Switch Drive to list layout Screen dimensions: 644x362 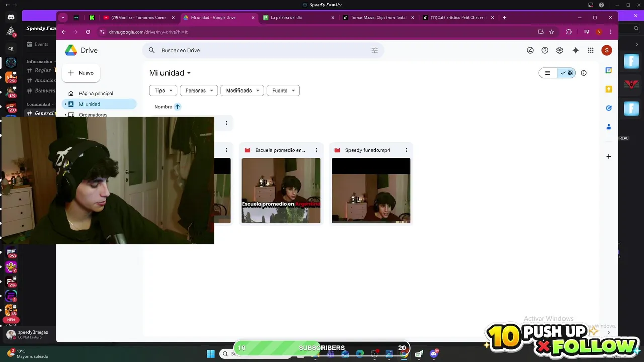[x=547, y=73]
